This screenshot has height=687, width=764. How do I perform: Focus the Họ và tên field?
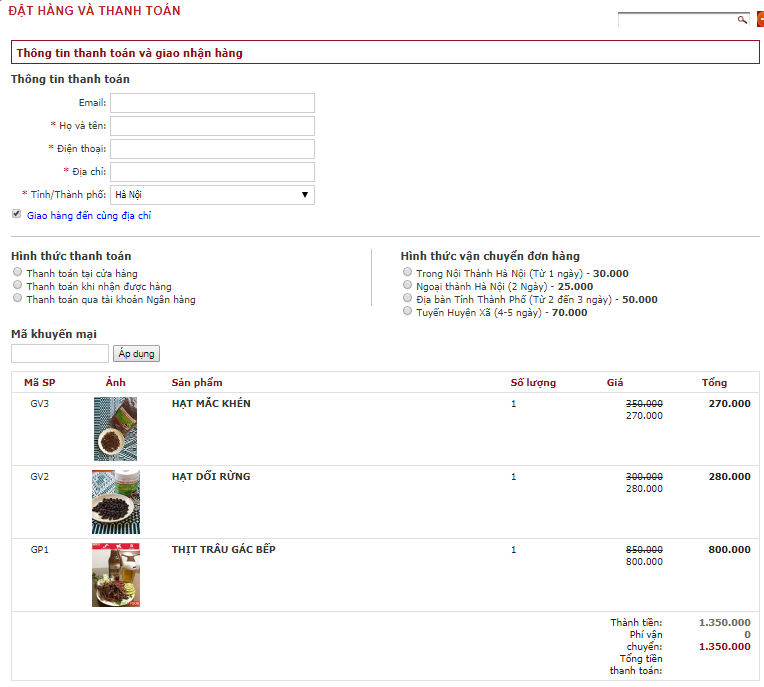tap(212, 126)
